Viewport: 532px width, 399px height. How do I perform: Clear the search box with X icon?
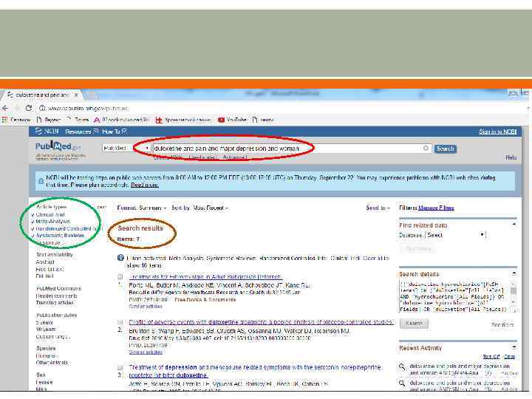coord(426,149)
